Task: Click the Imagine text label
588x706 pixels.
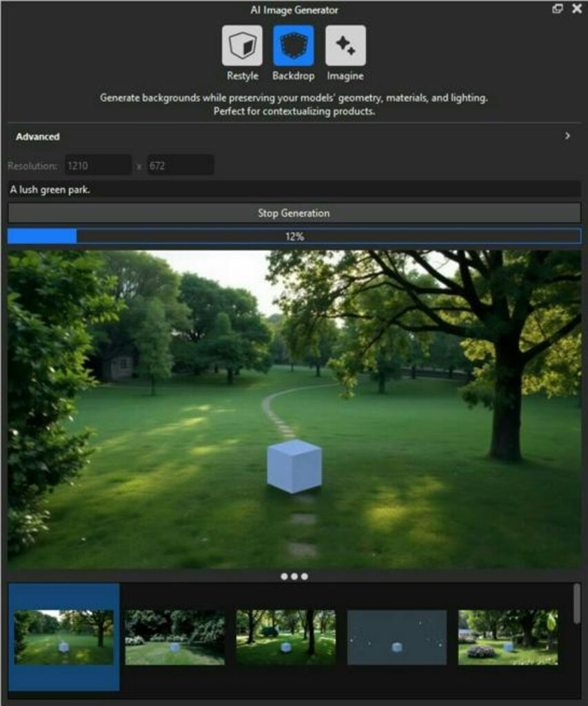Action: coord(345,76)
